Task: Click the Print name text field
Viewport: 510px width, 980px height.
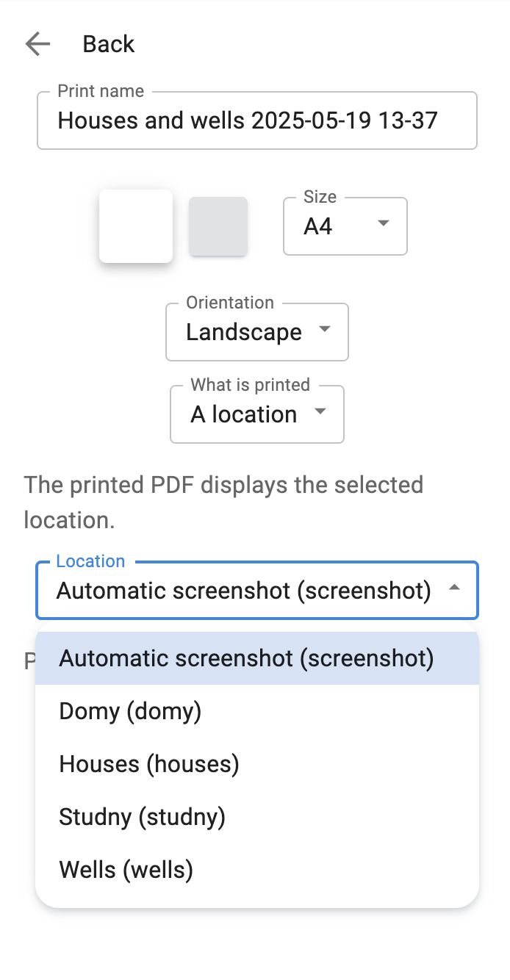Action: 256,120
